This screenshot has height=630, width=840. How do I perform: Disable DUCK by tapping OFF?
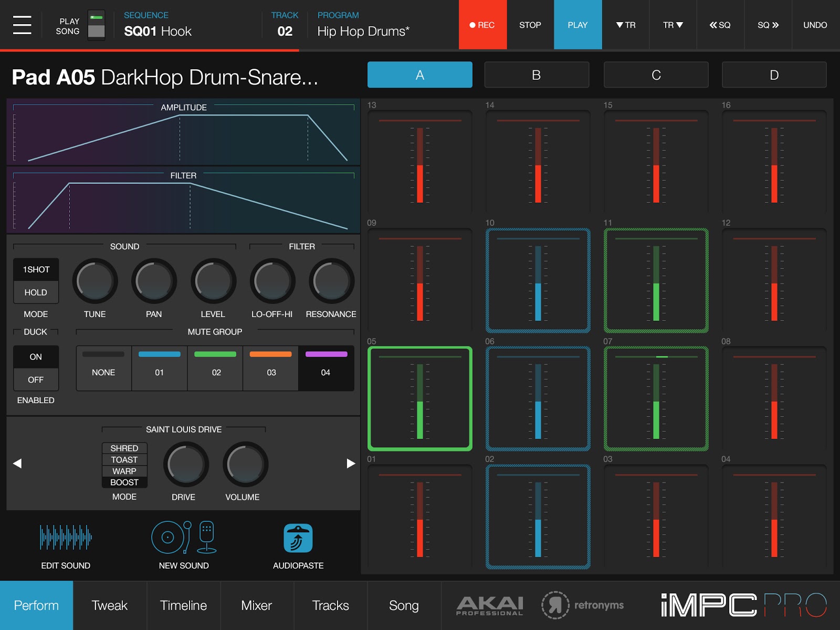(x=36, y=379)
